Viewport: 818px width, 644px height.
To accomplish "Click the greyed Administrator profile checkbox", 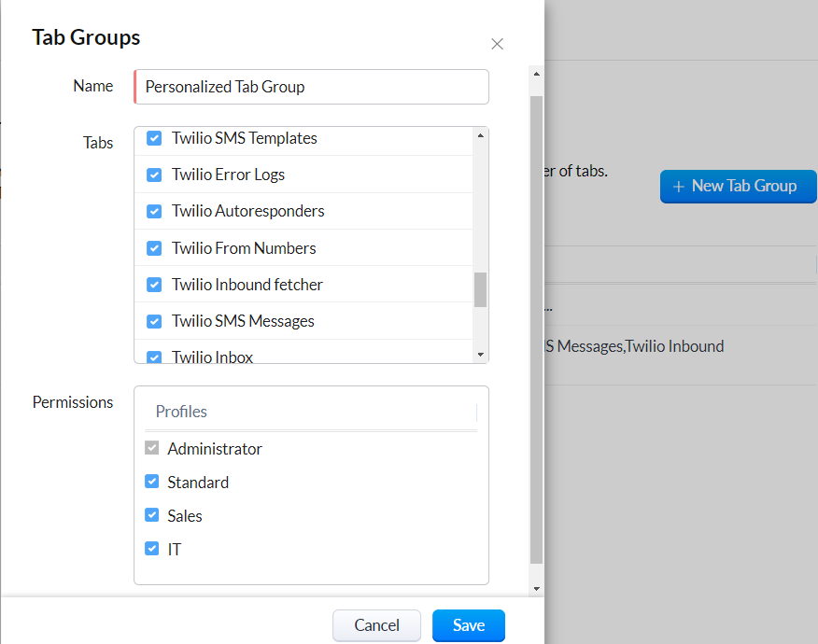I will [152, 448].
